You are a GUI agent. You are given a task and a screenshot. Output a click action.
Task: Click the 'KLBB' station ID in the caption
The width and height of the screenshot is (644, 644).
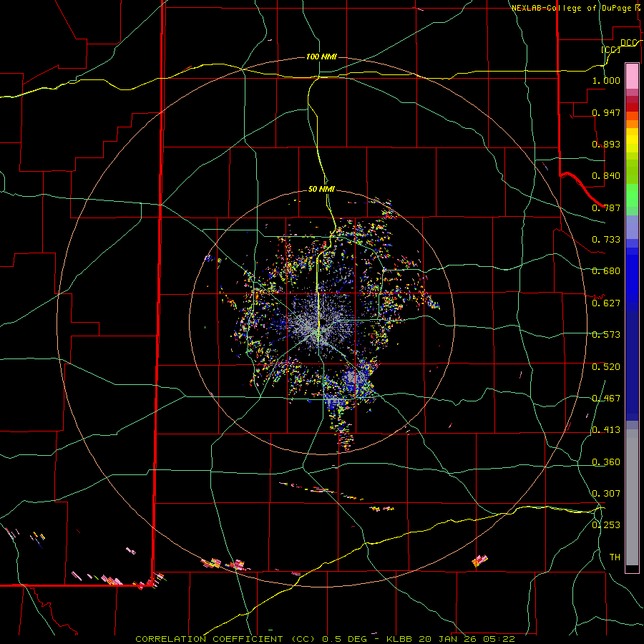[x=399, y=639]
